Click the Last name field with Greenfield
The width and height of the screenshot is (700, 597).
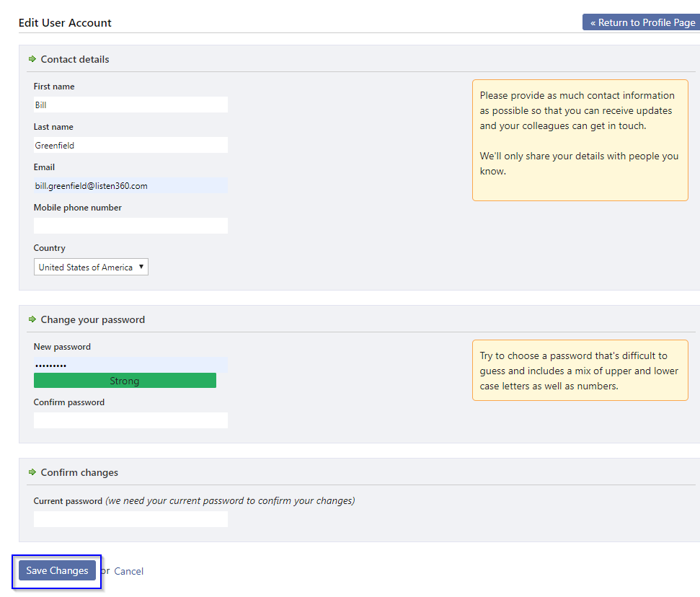[x=130, y=145]
